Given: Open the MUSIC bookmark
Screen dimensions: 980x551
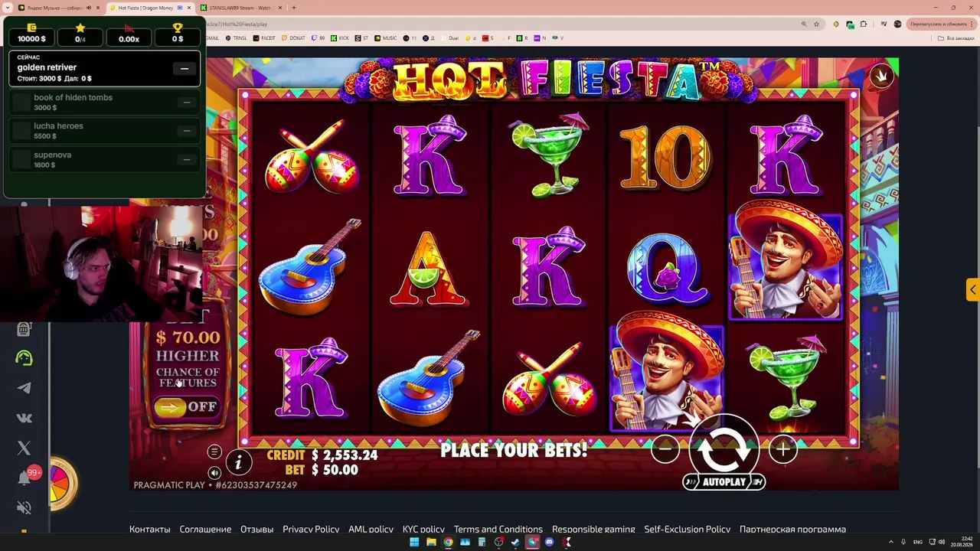Looking at the screenshot, I should point(386,38).
